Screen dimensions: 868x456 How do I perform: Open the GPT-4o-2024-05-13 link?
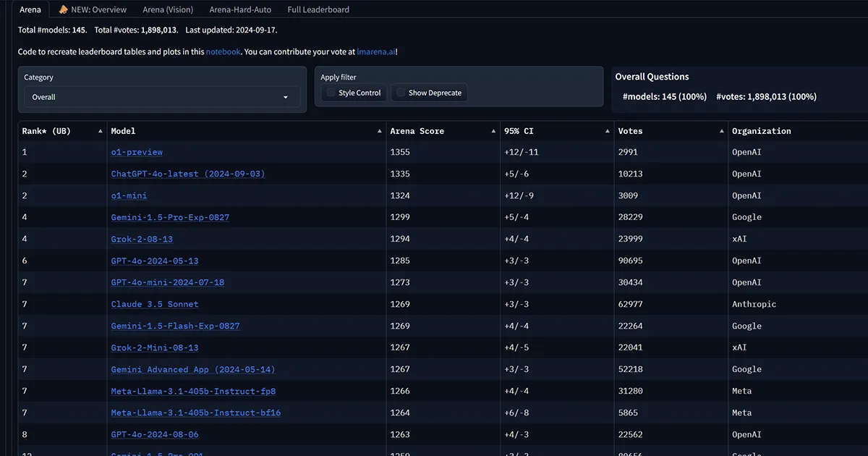click(x=155, y=261)
